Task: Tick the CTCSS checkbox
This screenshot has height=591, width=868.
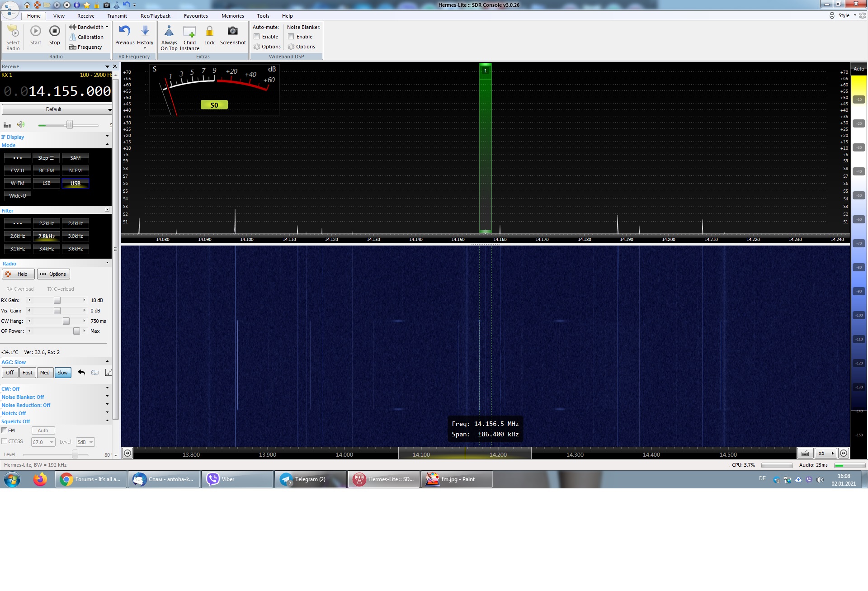Action: coord(5,441)
